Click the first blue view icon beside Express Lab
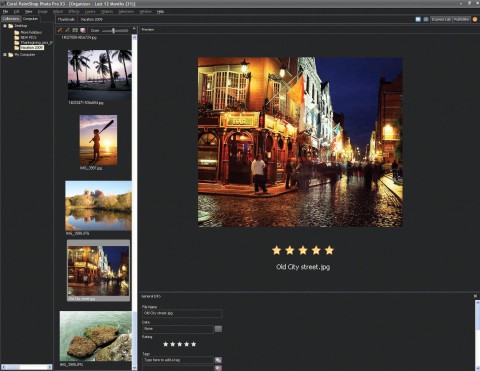Image resolution: width=480 pixels, height=371 pixels. 418,19
